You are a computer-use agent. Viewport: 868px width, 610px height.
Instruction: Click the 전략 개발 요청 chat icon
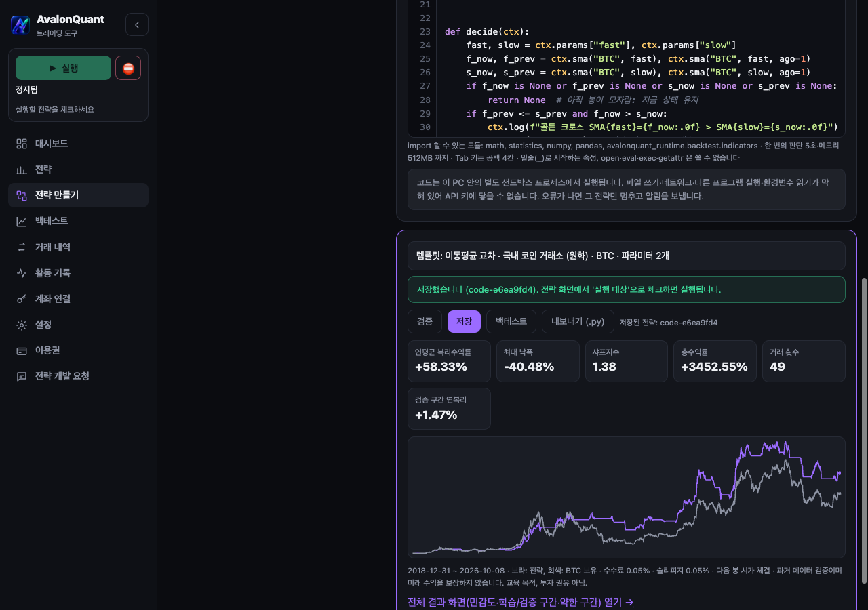(x=22, y=376)
